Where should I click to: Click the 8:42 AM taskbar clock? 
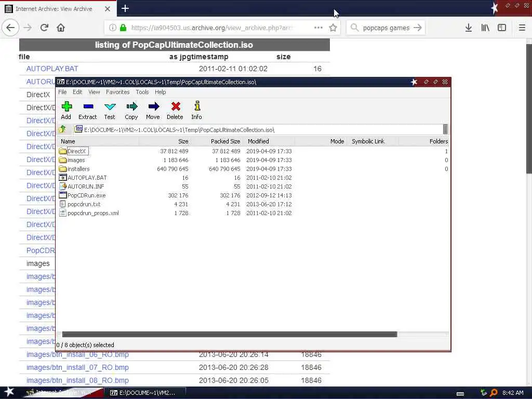coord(513,393)
